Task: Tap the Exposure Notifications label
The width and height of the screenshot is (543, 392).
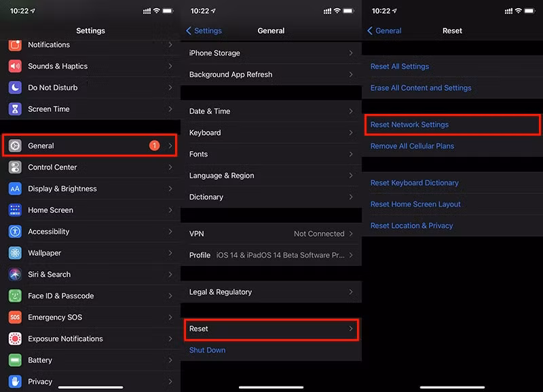Action: [x=65, y=338]
